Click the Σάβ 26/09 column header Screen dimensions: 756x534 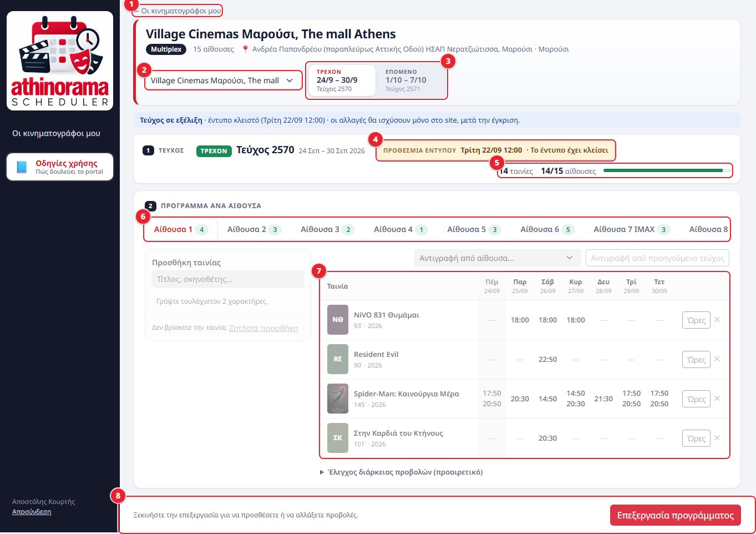click(547, 286)
